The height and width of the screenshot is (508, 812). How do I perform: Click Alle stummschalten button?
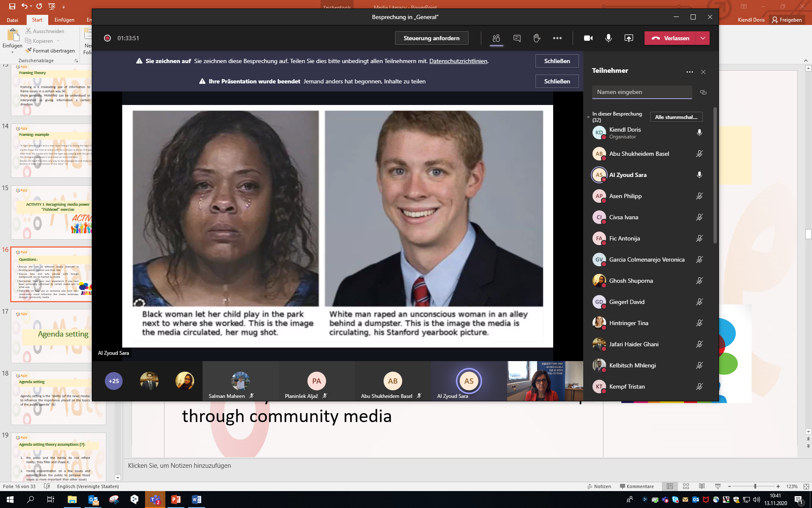coord(676,117)
